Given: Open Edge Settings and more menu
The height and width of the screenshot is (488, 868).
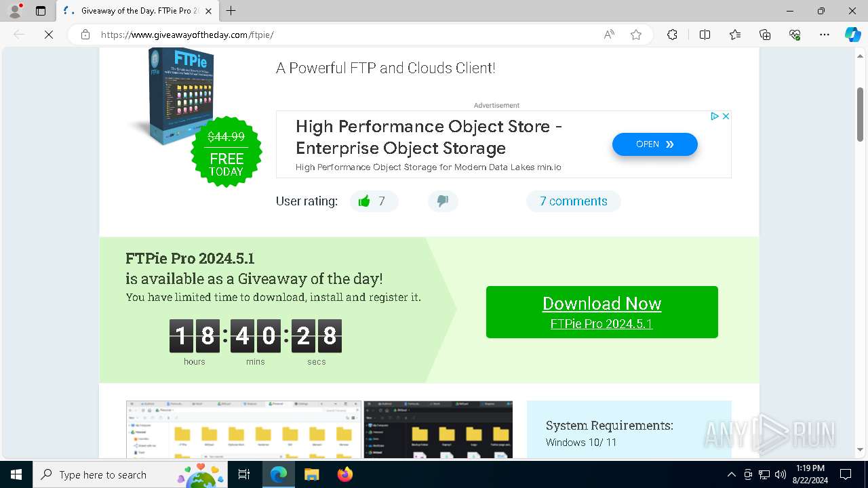Looking at the screenshot, I should coord(825,35).
